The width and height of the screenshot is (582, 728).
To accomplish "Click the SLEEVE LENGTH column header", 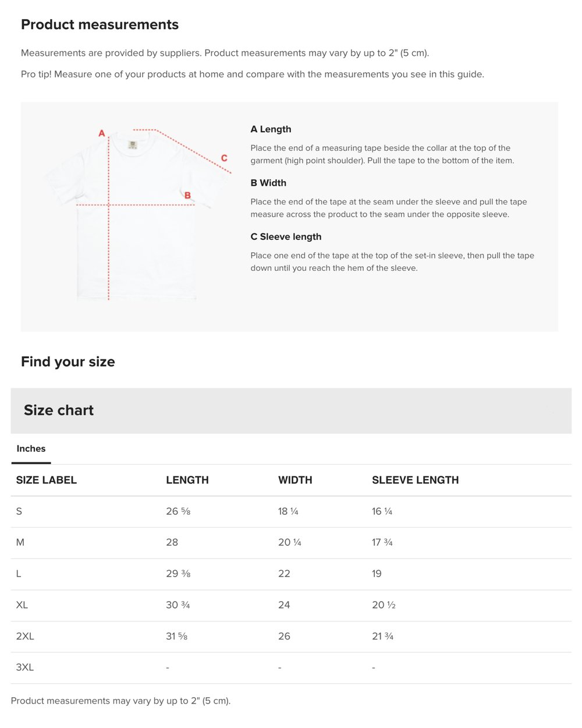I will click(x=415, y=480).
